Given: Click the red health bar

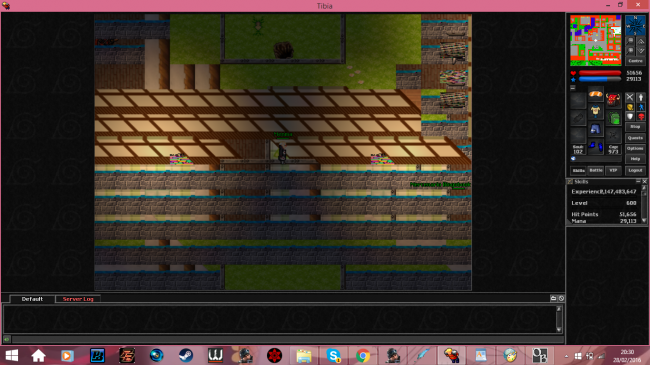Looking at the screenshot, I should [x=600, y=73].
